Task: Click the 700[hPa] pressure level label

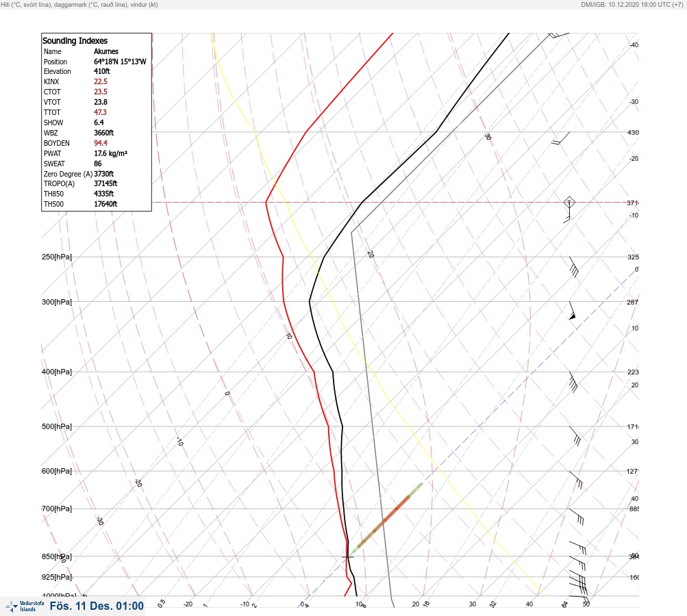Action: click(x=57, y=509)
